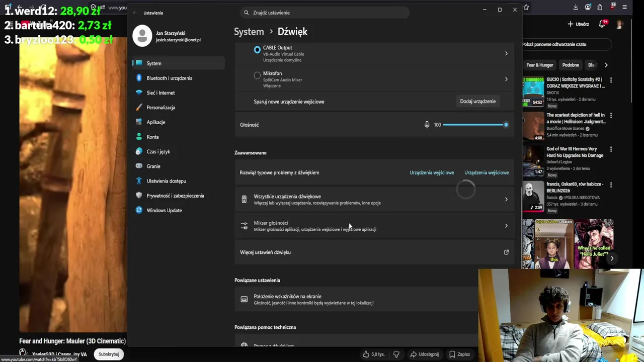Click the System breadcrumb link

click(x=249, y=32)
